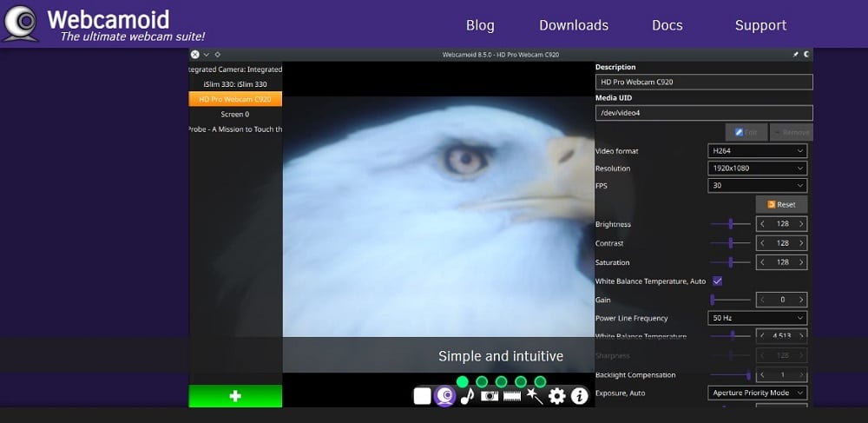Click the green add source plus button
The width and height of the screenshot is (868, 423).
tap(235, 396)
